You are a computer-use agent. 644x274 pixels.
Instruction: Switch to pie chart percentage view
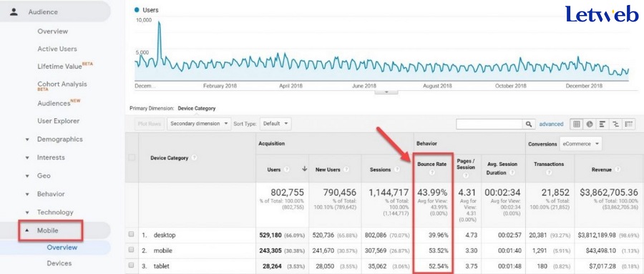(590, 124)
